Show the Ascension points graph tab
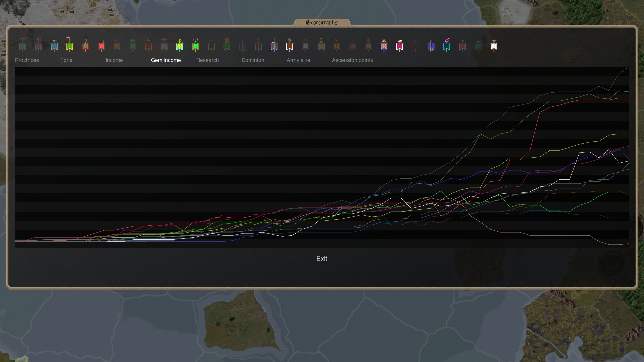 click(x=353, y=60)
